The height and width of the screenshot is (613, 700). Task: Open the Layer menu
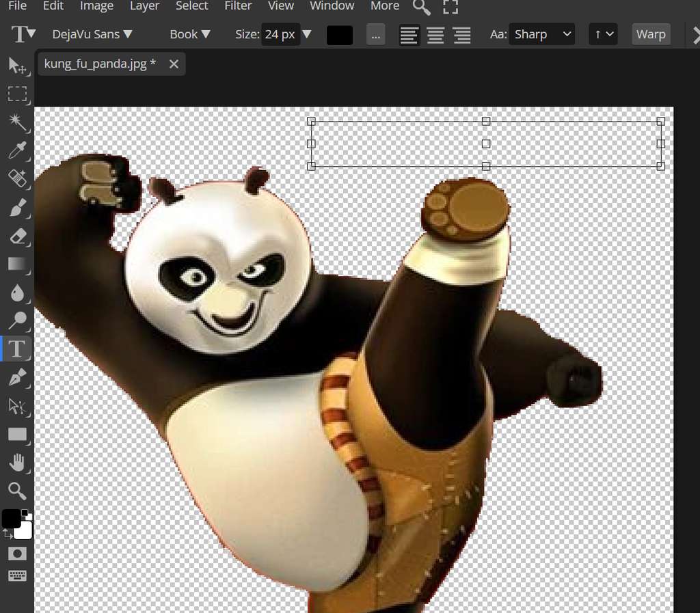[x=144, y=5]
